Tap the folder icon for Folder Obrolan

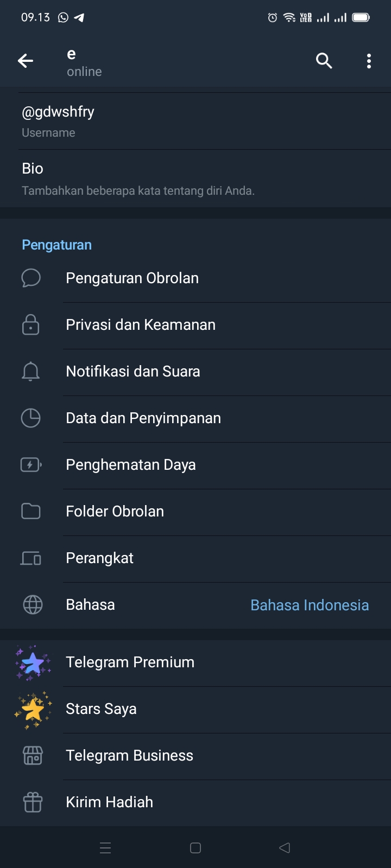[x=31, y=511]
